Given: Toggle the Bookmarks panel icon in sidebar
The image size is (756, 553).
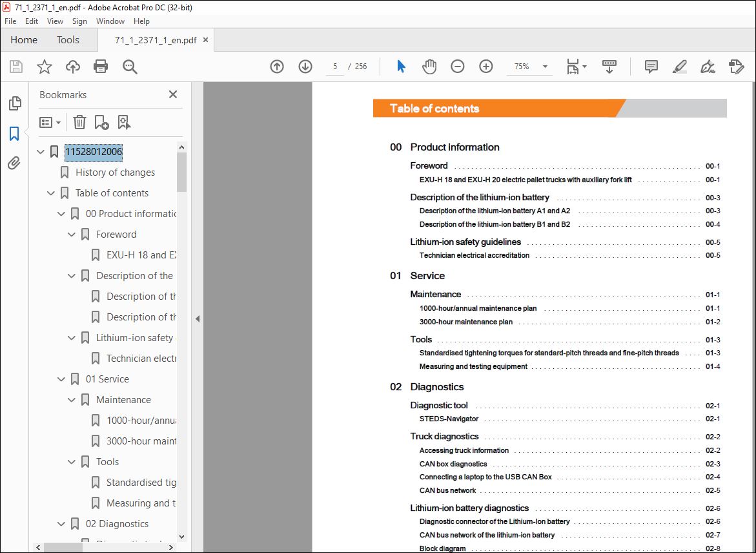Looking at the screenshot, I should pyautogui.click(x=14, y=133).
